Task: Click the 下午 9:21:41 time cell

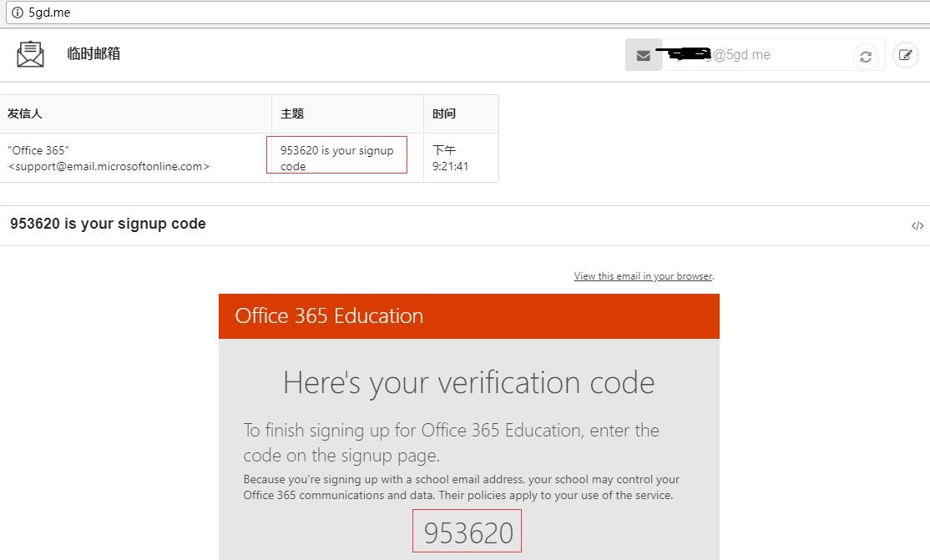Action: 461,158
